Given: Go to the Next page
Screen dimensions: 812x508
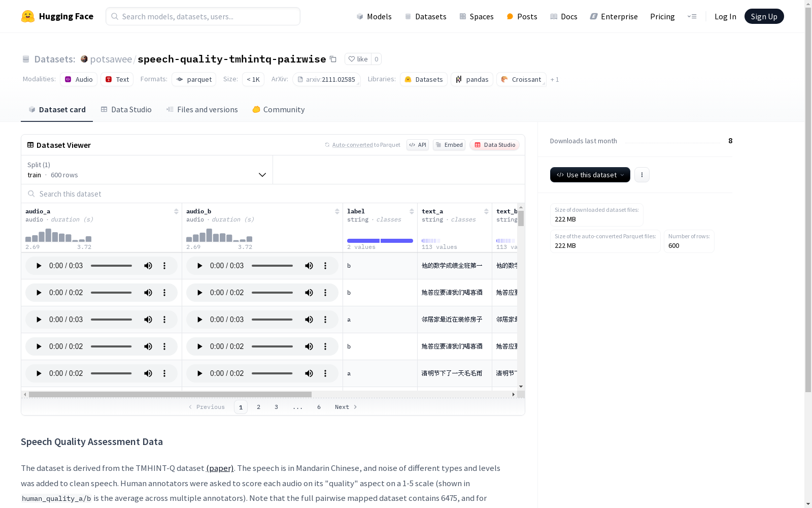Looking at the screenshot, I should click(346, 407).
